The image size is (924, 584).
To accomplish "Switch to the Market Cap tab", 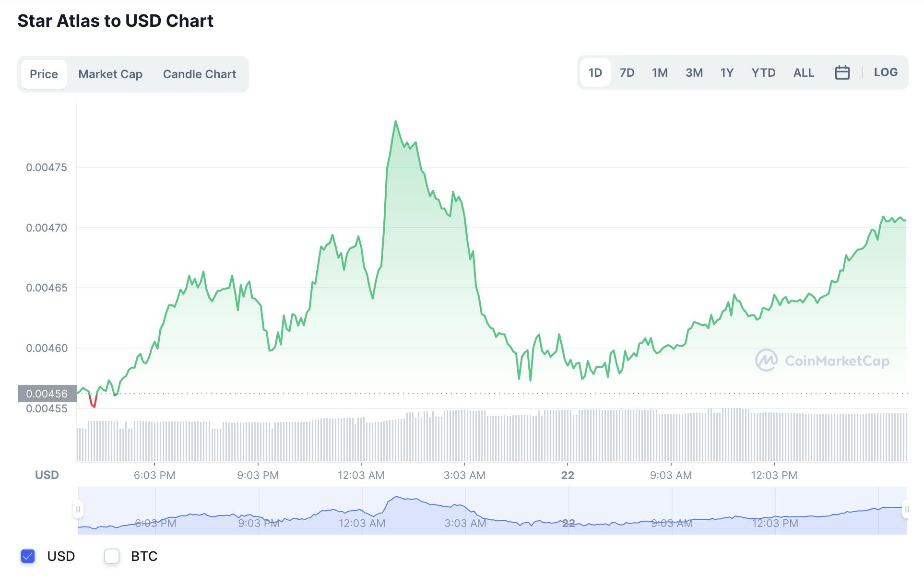I will coord(110,74).
